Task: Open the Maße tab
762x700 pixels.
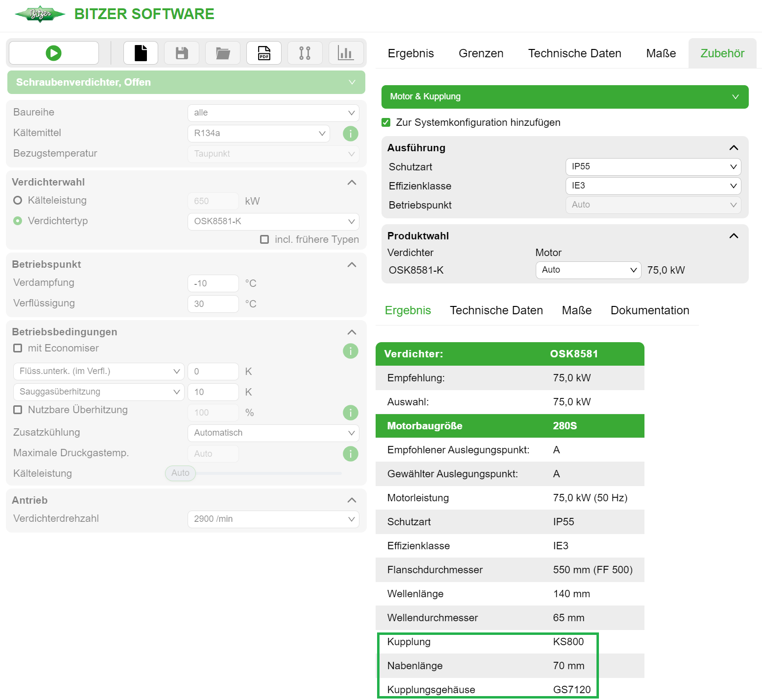Action: point(661,53)
